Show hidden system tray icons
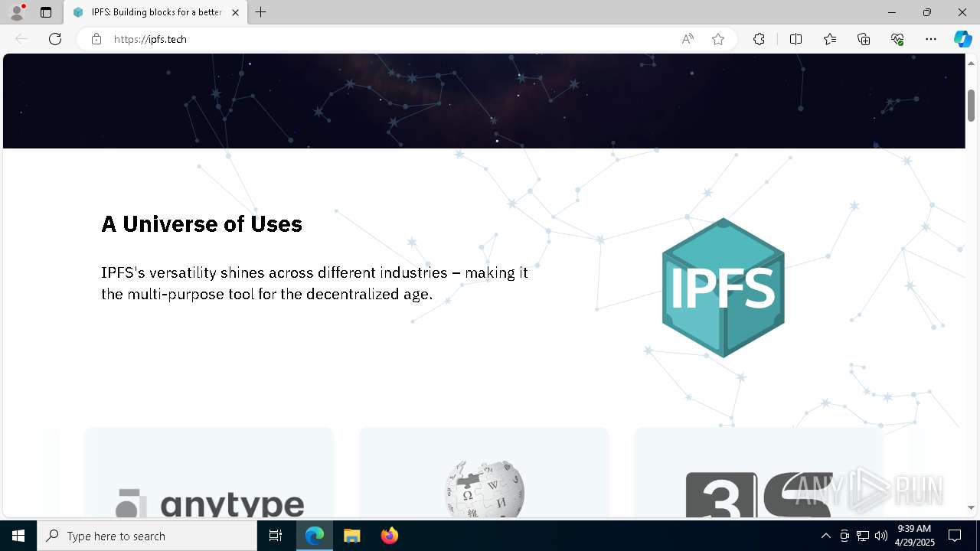The width and height of the screenshot is (980, 551). pos(825,536)
